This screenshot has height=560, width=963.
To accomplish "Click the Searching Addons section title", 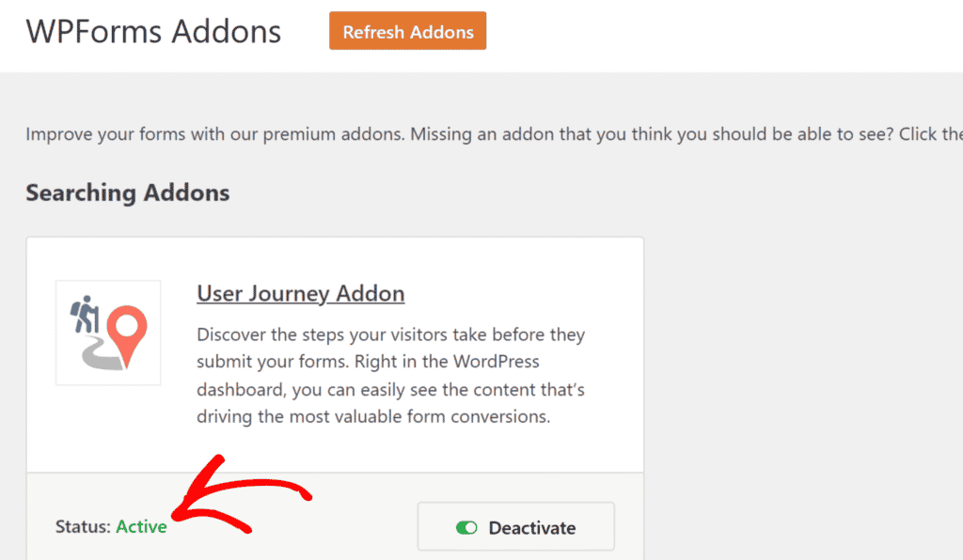I will pyautogui.click(x=127, y=193).
